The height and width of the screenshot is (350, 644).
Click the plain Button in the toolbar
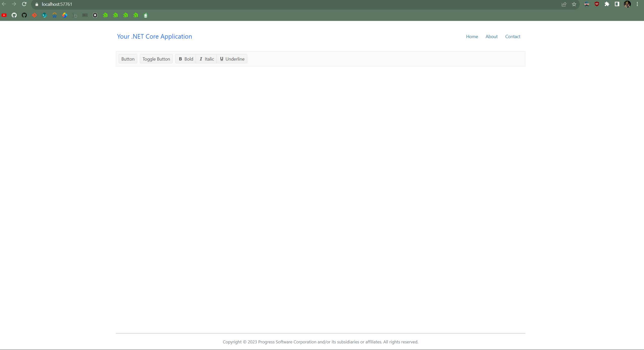click(128, 59)
